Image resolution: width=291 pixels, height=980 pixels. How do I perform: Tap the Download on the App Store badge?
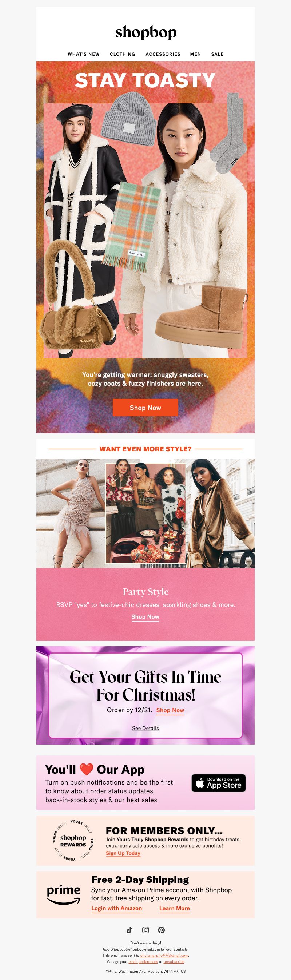(x=218, y=783)
